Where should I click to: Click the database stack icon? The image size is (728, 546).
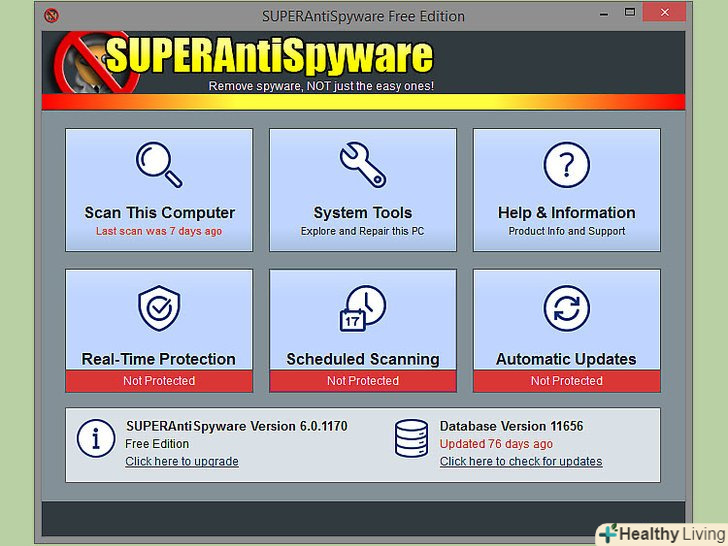pos(412,437)
